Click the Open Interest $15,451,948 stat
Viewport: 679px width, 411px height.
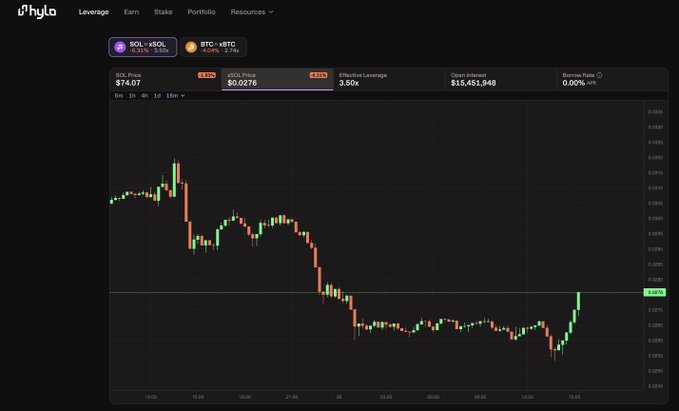[x=500, y=79]
